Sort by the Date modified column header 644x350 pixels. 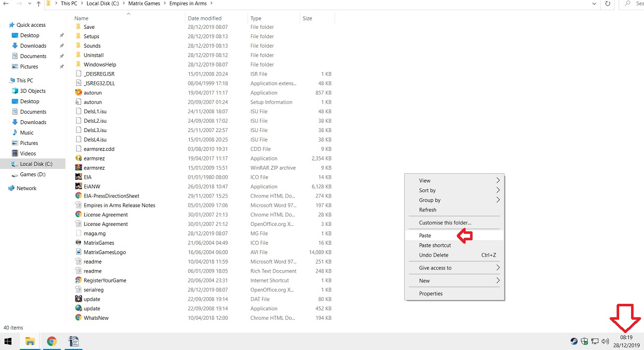tap(217, 18)
